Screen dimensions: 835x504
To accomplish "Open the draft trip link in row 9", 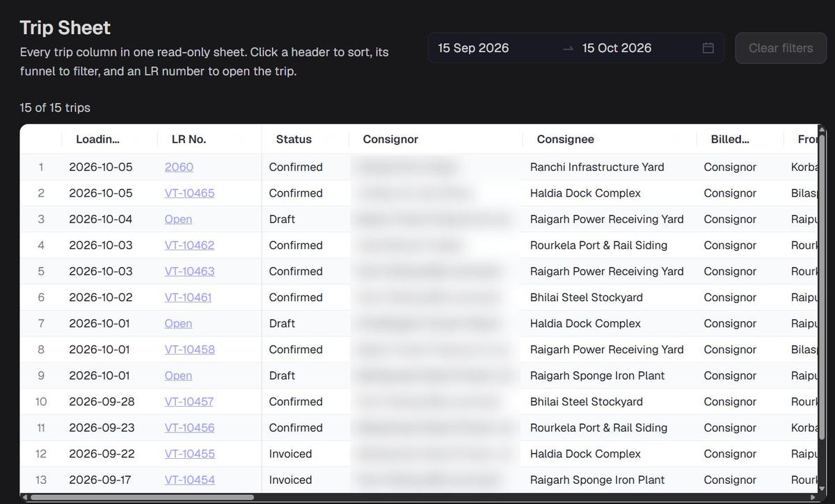I will point(178,375).
